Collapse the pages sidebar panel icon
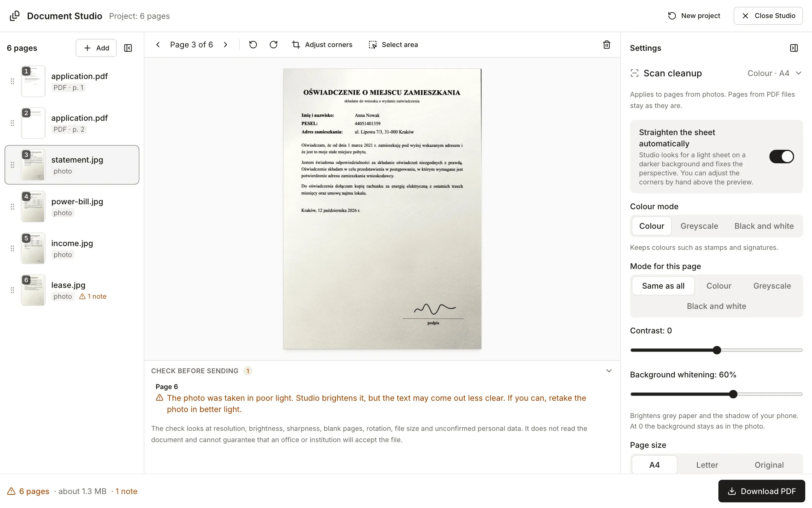Screen dimensions: 812x508 pyautogui.click(x=128, y=48)
